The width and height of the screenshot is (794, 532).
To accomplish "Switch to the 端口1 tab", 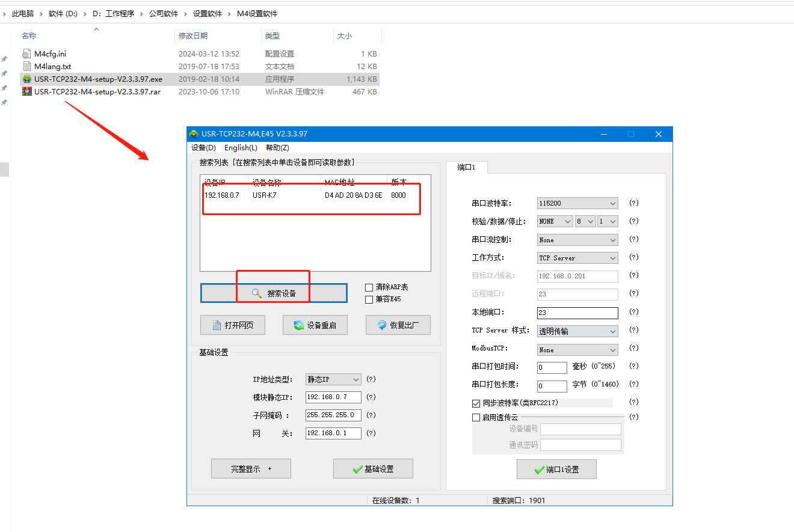I will pyautogui.click(x=466, y=167).
